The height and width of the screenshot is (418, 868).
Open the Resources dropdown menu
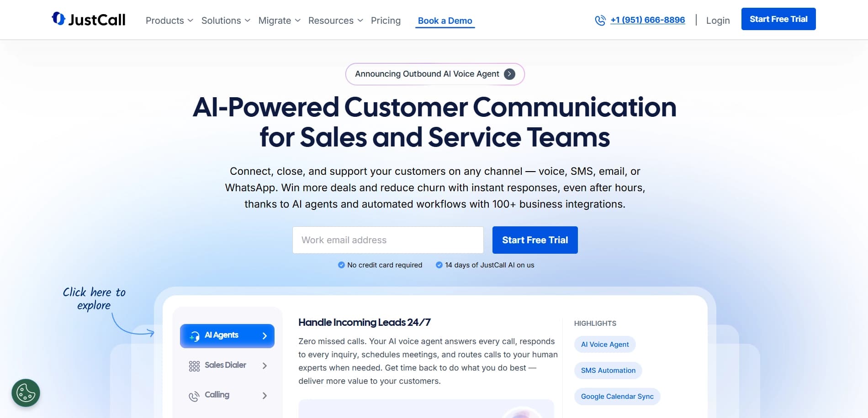click(x=335, y=21)
